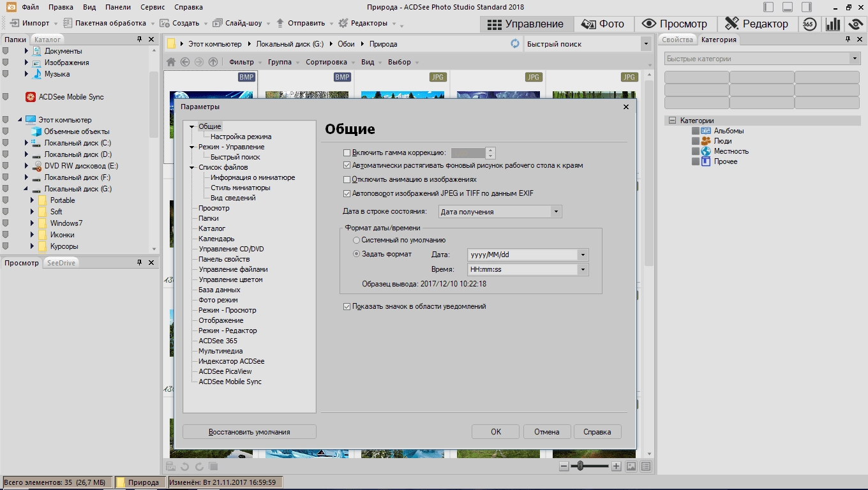
Task: Close the Параметры dialog
Action: [626, 107]
